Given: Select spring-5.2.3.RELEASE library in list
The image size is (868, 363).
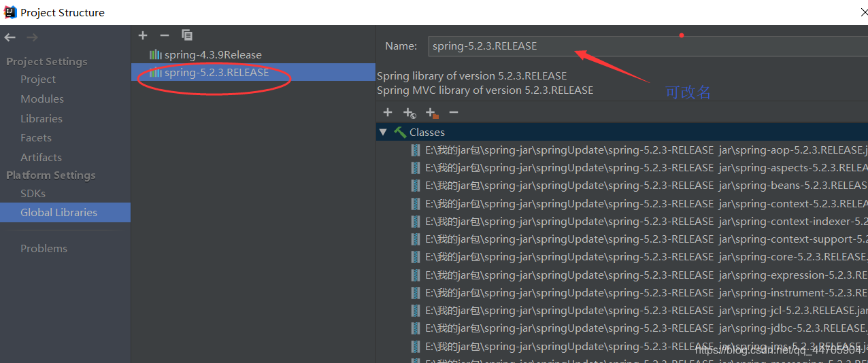Looking at the screenshot, I should (217, 72).
